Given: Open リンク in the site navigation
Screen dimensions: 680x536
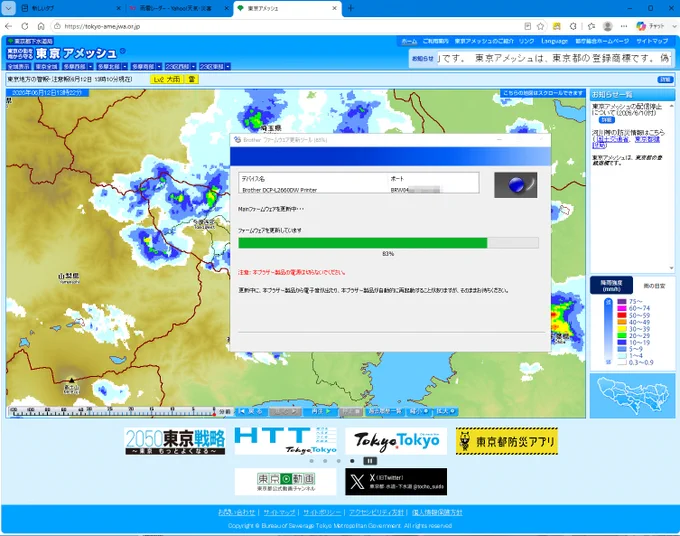Looking at the screenshot, I should click(526, 41).
